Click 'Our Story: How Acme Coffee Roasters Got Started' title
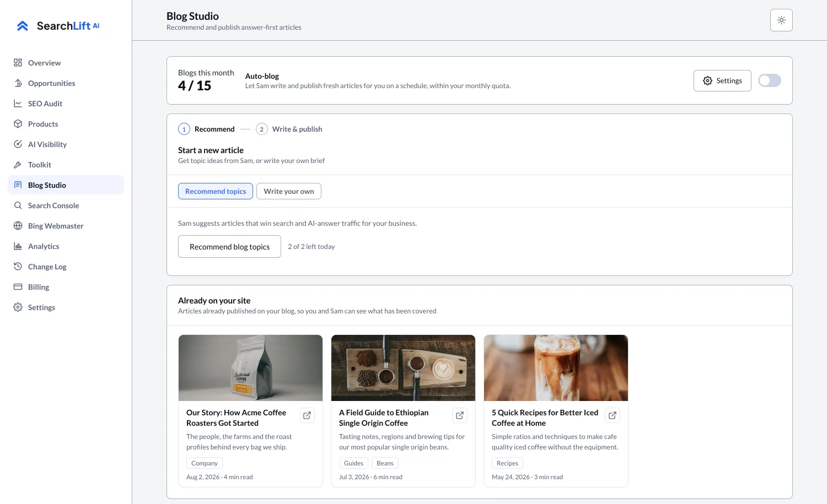This screenshot has width=827, height=504. point(237,418)
